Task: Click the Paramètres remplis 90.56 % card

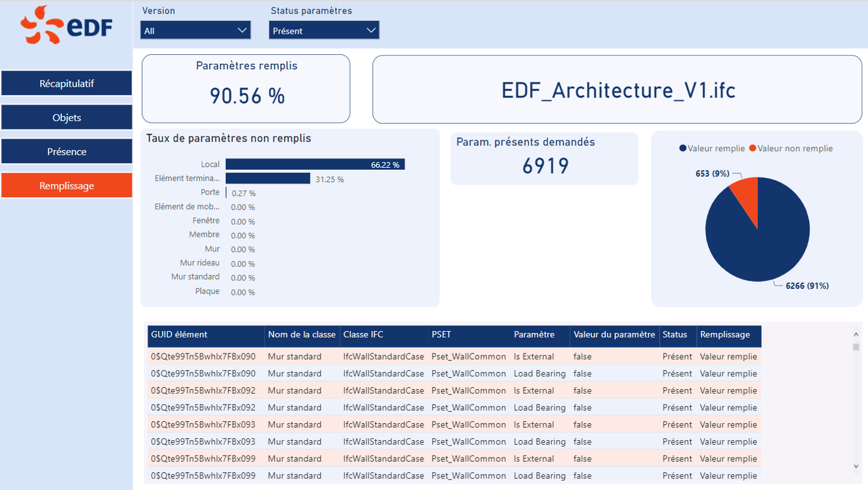Action: coord(246,89)
